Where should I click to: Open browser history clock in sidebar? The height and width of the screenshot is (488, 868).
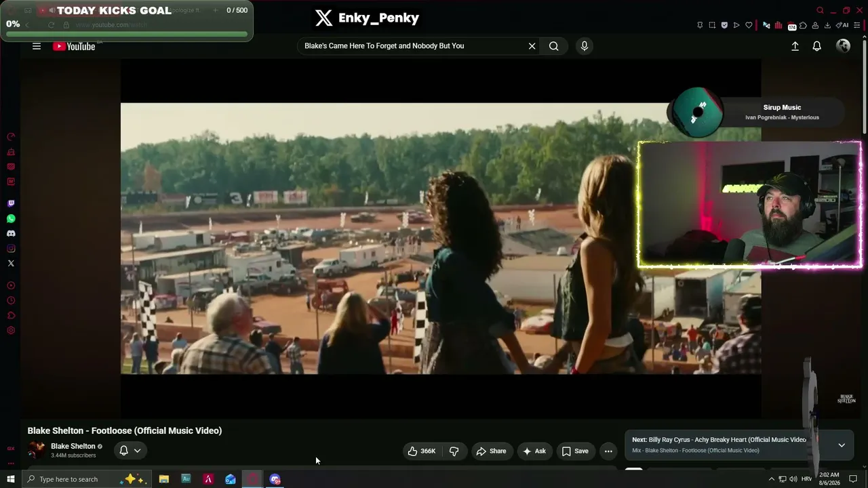[11, 300]
